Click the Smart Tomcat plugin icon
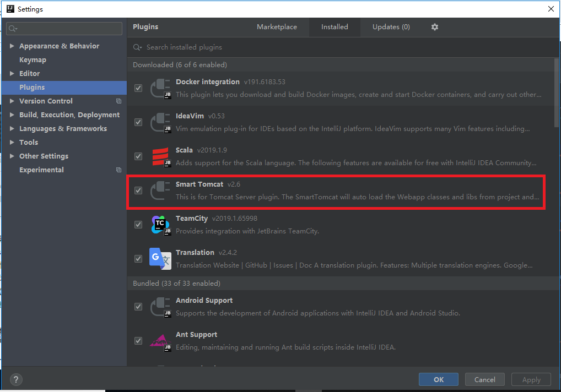This screenshot has width=561, height=392. (x=160, y=190)
